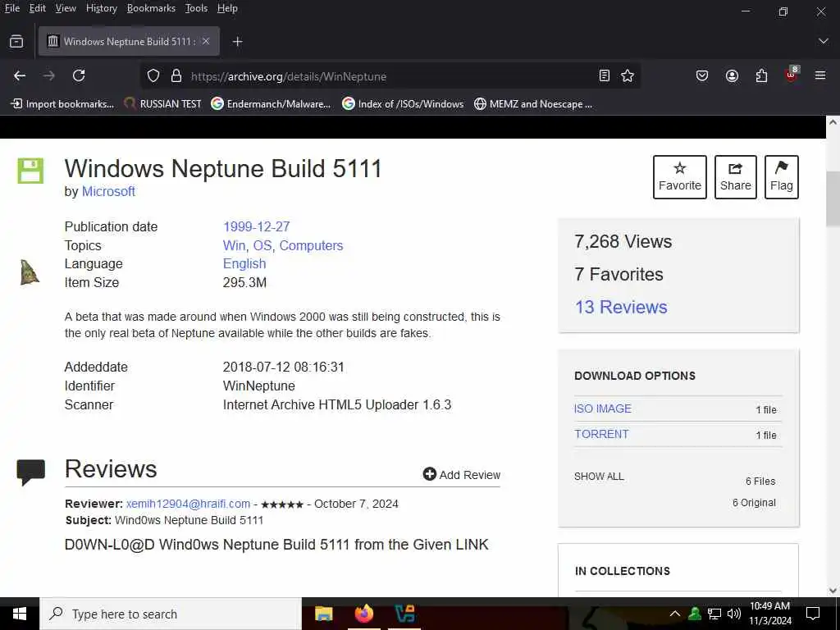Image resolution: width=840 pixels, height=630 pixels.
Task: Open the taskbar clock showing 10:49 AM
Action: tap(769, 614)
